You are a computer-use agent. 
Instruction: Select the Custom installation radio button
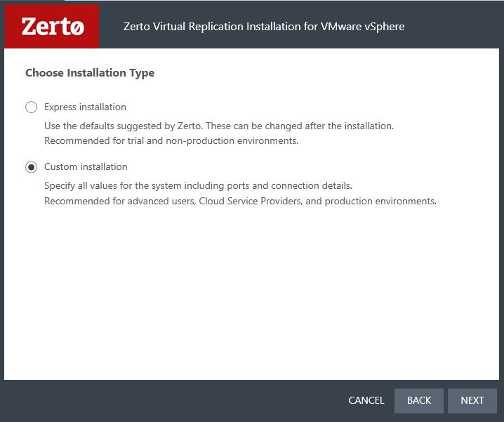(31, 167)
